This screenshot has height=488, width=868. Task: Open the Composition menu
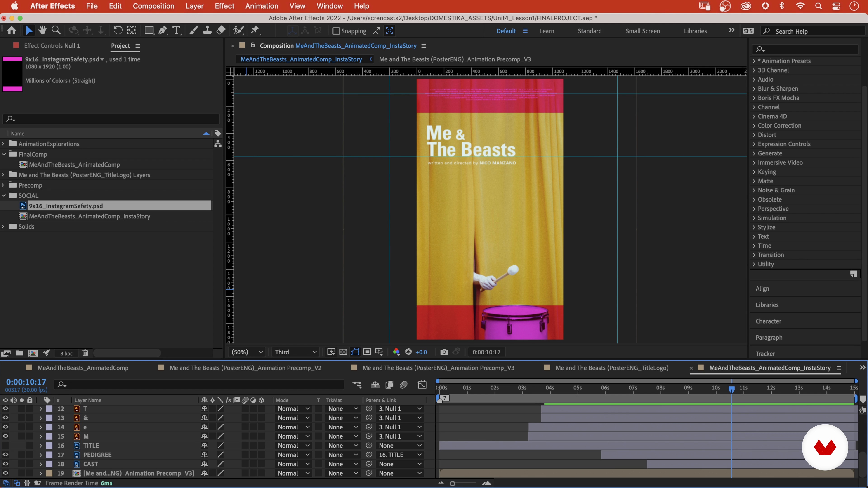point(153,6)
